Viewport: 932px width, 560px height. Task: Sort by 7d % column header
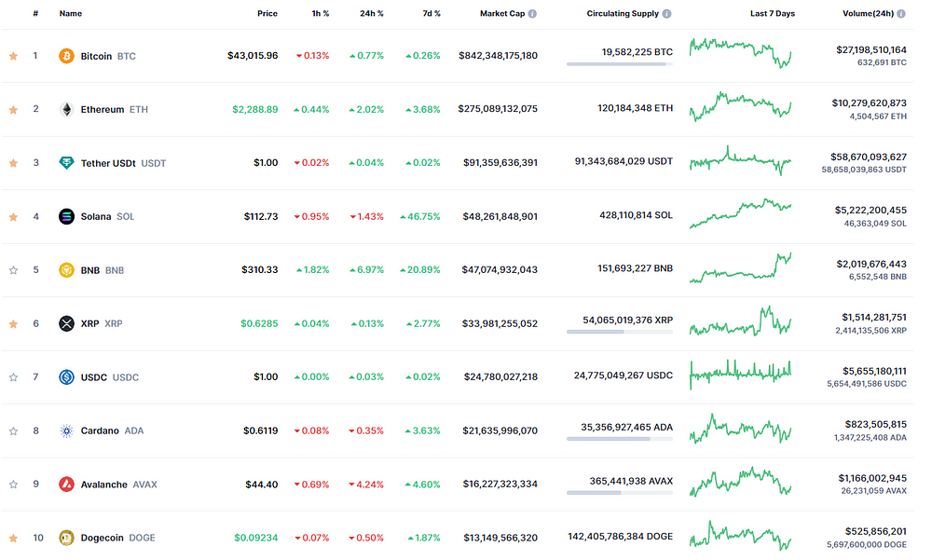click(432, 13)
